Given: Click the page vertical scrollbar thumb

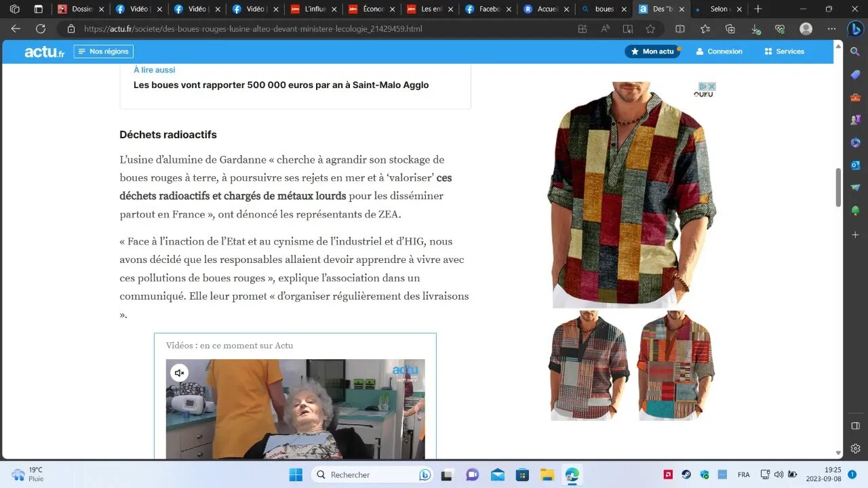Looking at the screenshot, I should (838, 187).
